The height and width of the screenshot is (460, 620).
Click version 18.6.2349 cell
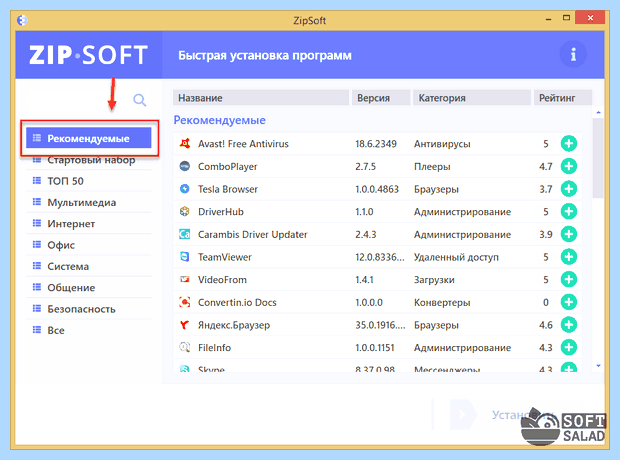(x=376, y=144)
